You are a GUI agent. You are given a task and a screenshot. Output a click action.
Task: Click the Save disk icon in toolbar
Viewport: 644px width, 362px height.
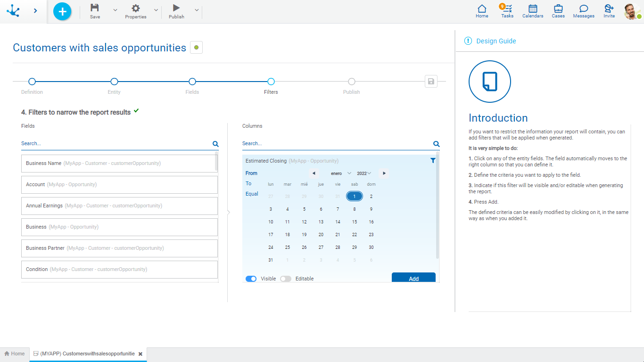(x=95, y=8)
